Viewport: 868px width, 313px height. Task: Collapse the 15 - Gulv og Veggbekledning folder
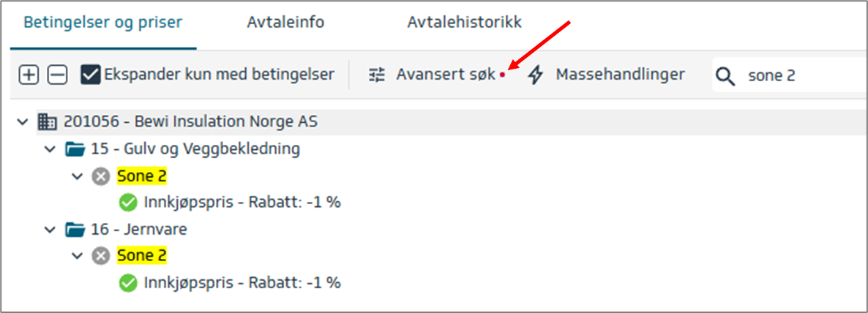pos(50,149)
